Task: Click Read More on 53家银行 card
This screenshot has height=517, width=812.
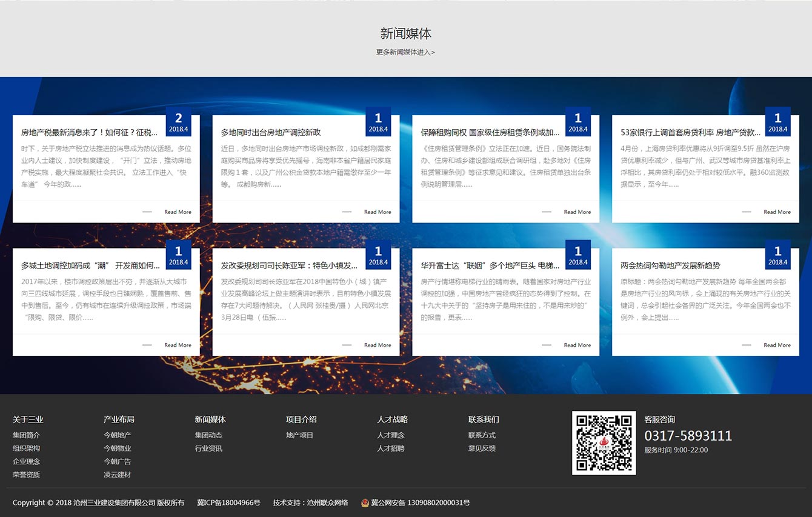Action: coord(777,212)
